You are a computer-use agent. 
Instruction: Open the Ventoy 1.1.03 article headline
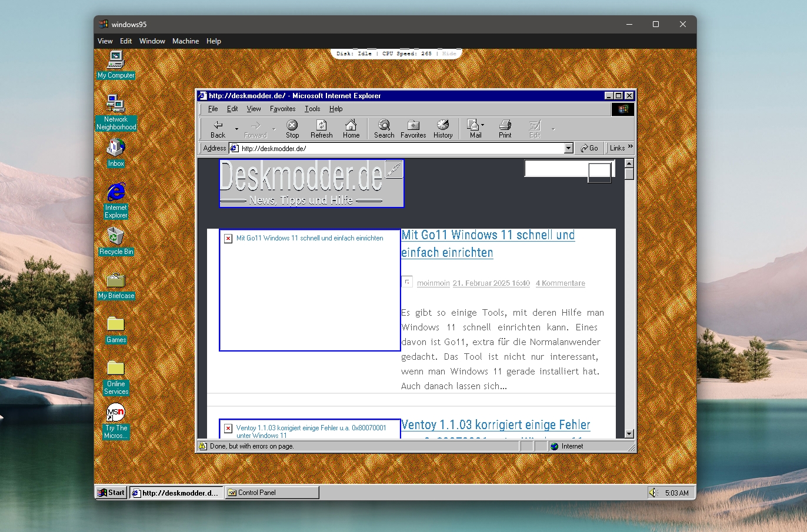[496, 424]
